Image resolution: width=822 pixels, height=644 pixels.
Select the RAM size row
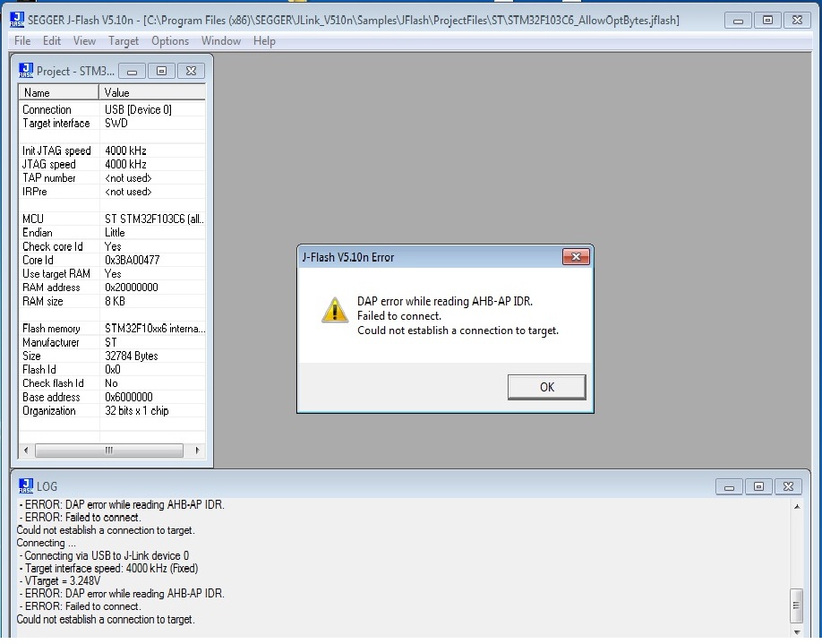point(112,301)
